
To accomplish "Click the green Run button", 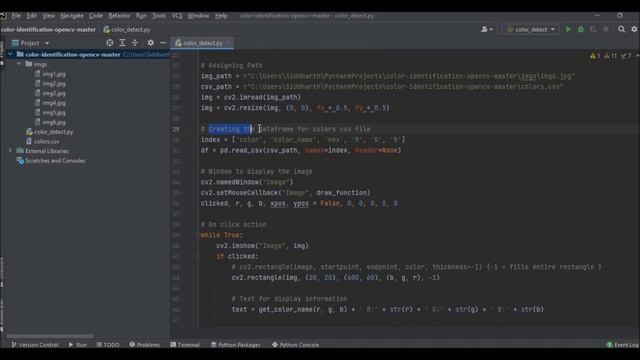I will click(x=568, y=29).
